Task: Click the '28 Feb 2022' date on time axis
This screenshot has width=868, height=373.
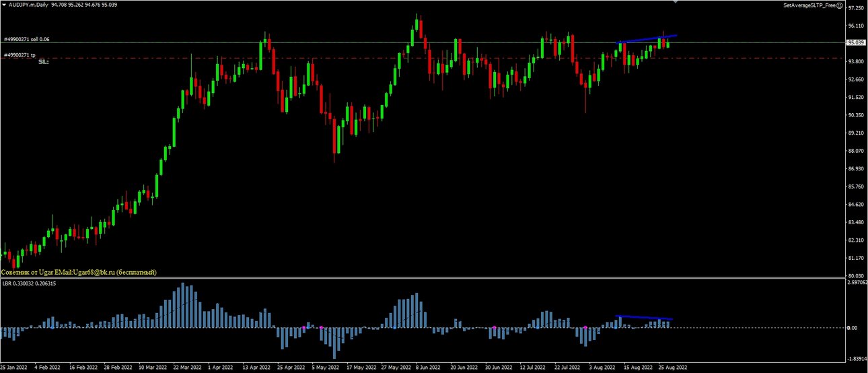Action: click(119, 368)
